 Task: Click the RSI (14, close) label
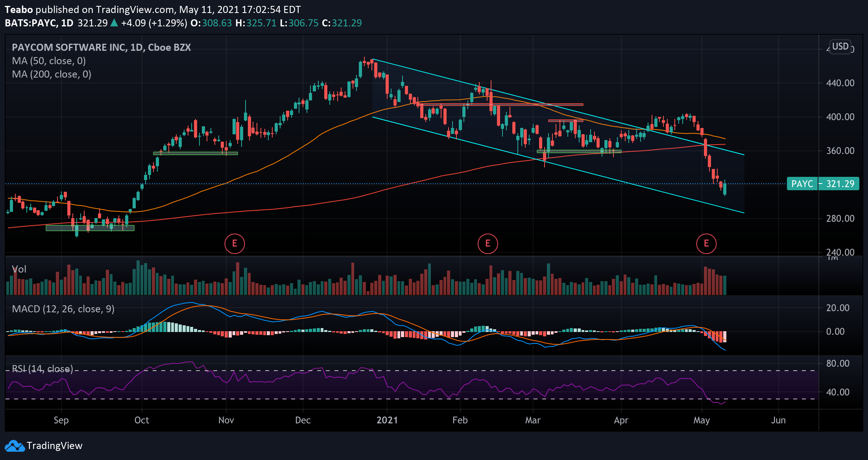pos(42,369)
